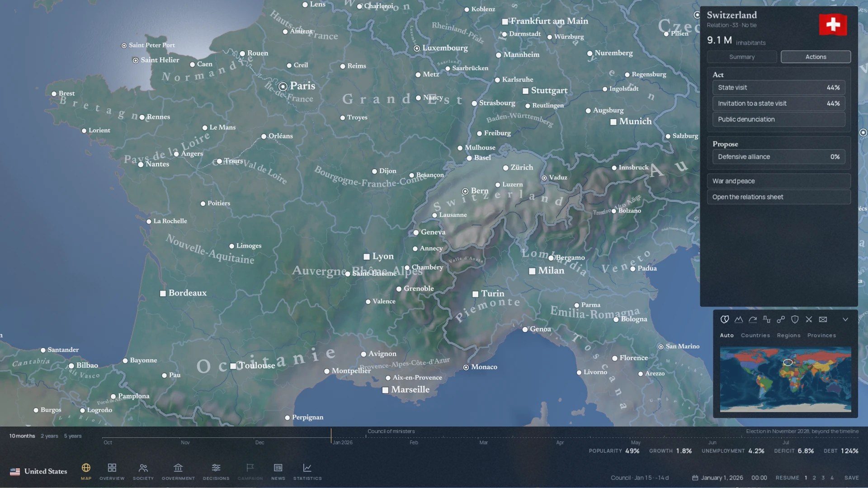Select the crossed swords conflict map mode

point(809,319)
